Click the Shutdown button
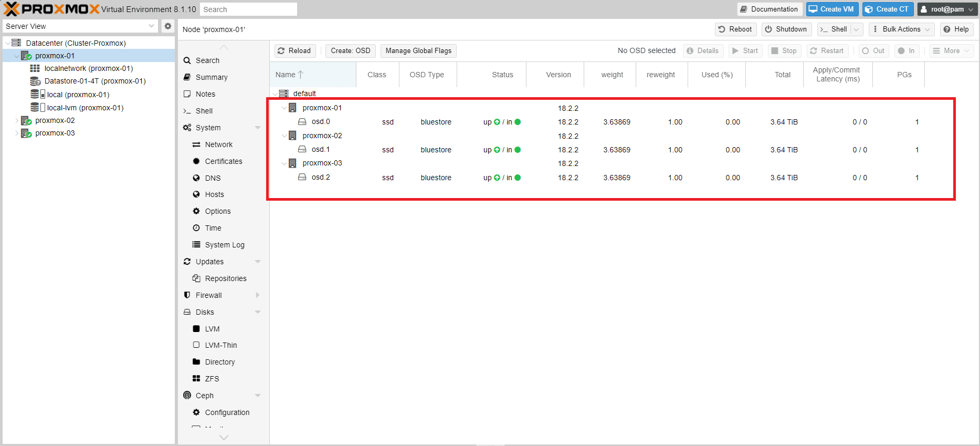The height and width of the screenshot is (446, 980). point(786,29)
